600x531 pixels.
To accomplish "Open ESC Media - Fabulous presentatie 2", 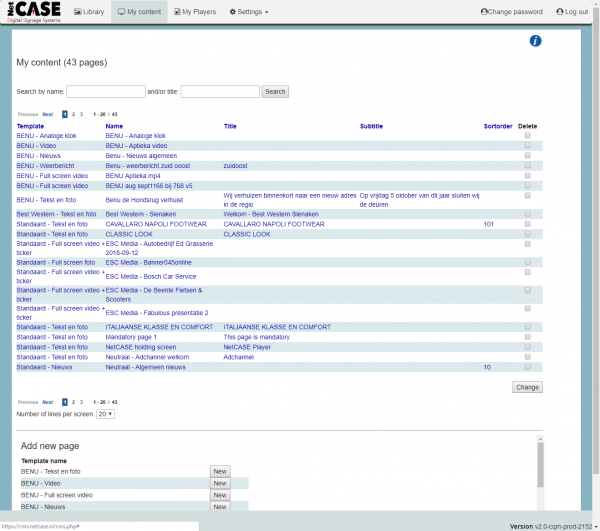I will pyautogui.click(x=157, y=313).
